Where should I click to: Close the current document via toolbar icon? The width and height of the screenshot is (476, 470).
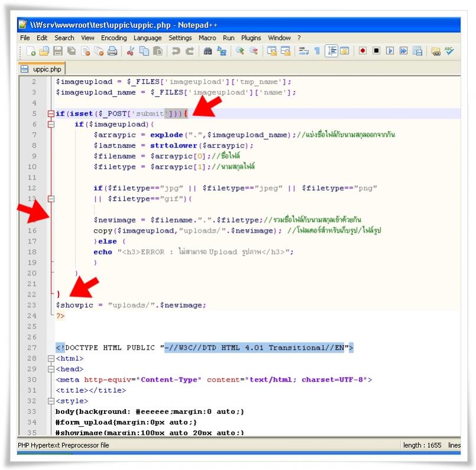pyautogui.click(x=86, y=51)
